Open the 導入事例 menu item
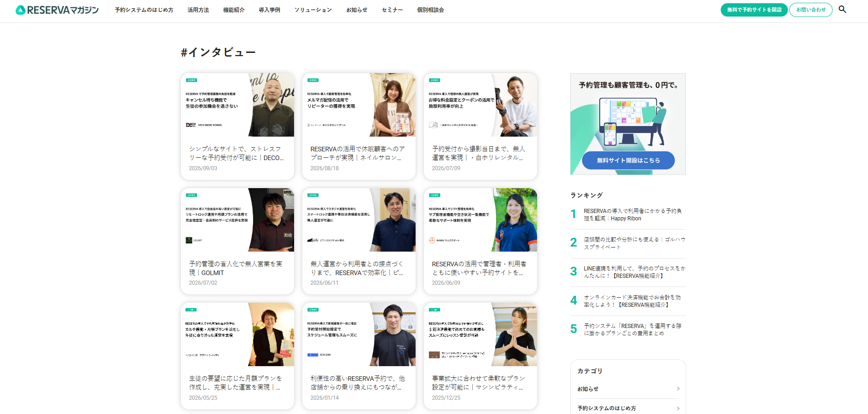 pos(269,10)
